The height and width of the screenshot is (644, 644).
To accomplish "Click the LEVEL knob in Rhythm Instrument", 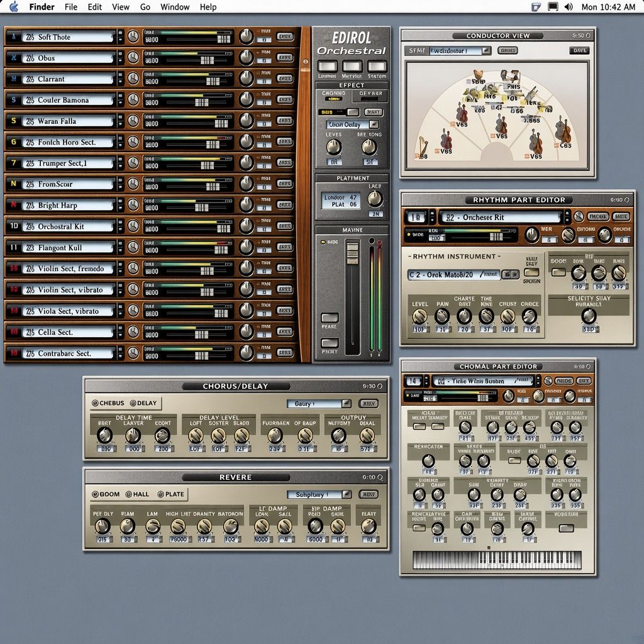I will [x=419, y=316].
